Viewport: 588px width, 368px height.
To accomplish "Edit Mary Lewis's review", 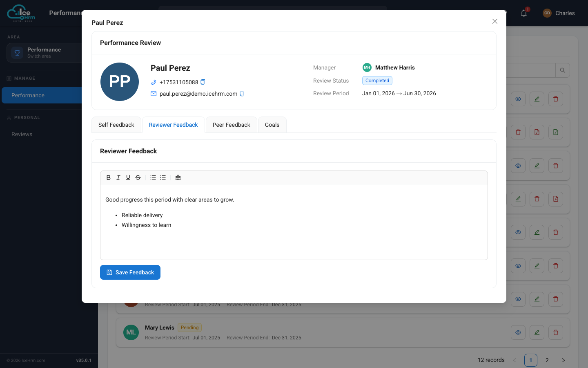I will pyautogui.click(x=537, y=332).
